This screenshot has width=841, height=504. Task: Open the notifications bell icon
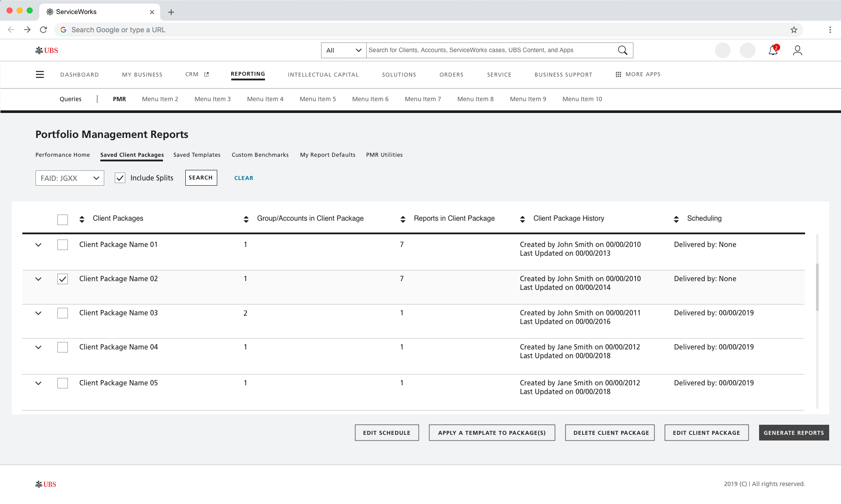pos(773,51)
